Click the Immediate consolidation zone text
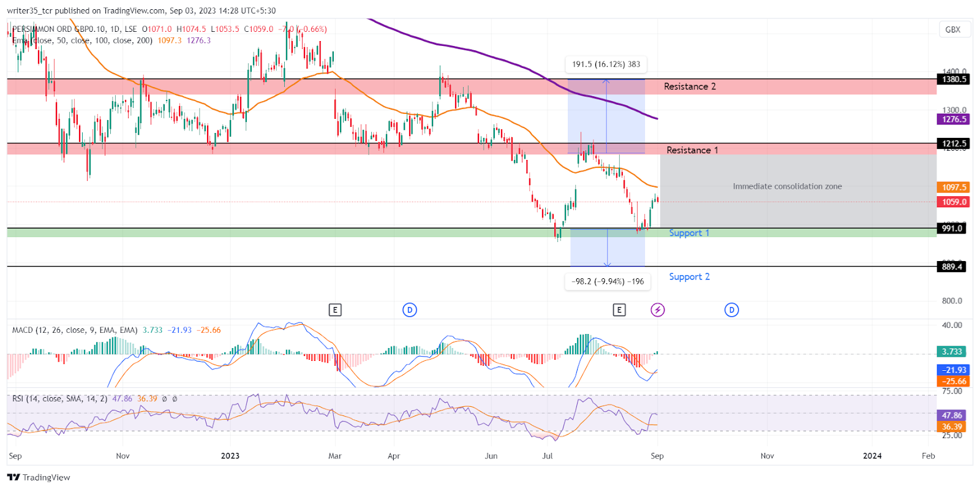This screenshot has width=980, height=489. (787, 186)
